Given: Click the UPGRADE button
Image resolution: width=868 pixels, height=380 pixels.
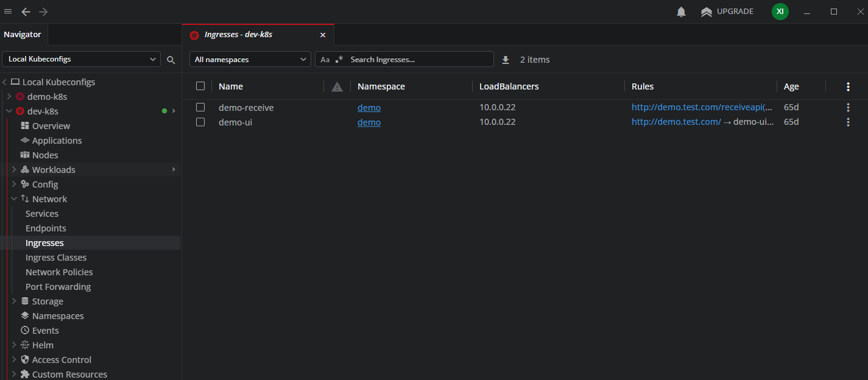Looking at the screenshot, I should pyautogui.click(x=727, y=12).
